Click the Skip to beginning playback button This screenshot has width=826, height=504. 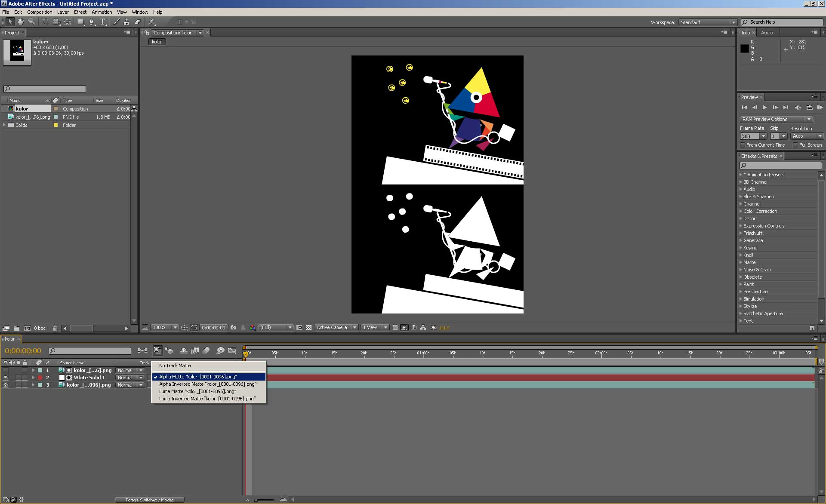[x=745, y=107]
